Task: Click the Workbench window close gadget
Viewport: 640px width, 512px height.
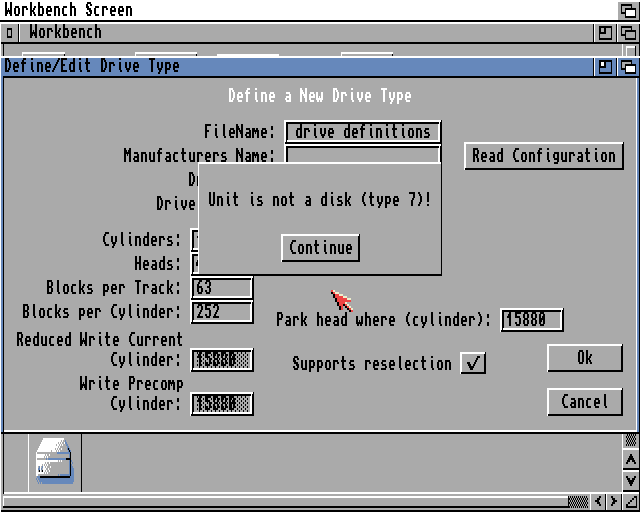Action: [x=10, y=32]
